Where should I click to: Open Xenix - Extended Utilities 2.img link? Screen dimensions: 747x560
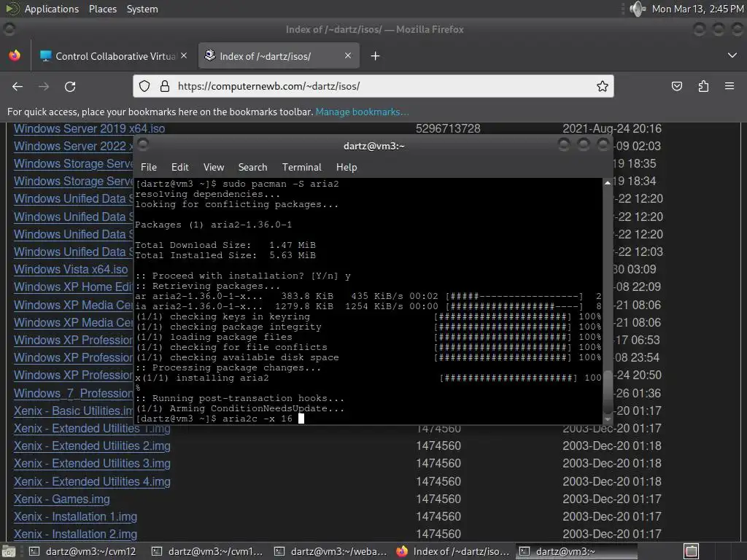(92, 446)
